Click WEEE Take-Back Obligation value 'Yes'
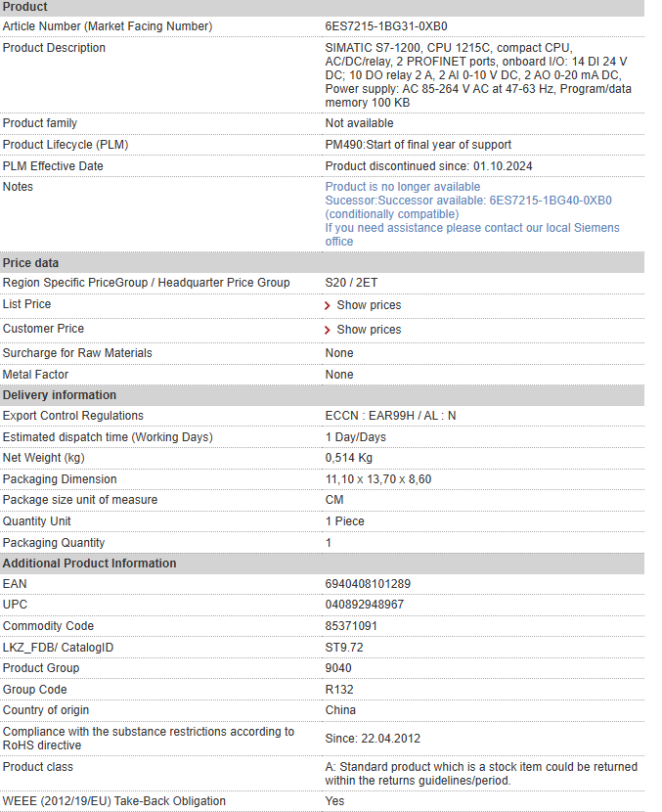 click(334, 801)
